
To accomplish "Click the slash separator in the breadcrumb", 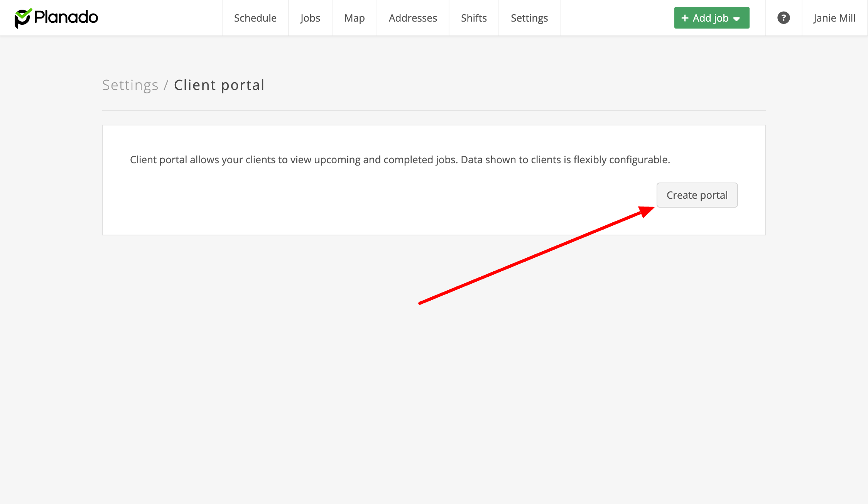I will tap(166, 85).
